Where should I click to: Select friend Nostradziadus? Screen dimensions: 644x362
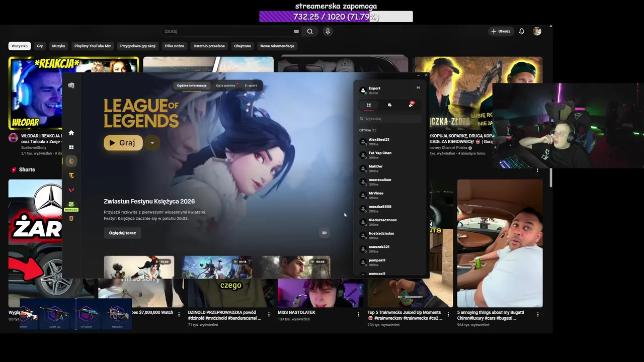(390, 235)
